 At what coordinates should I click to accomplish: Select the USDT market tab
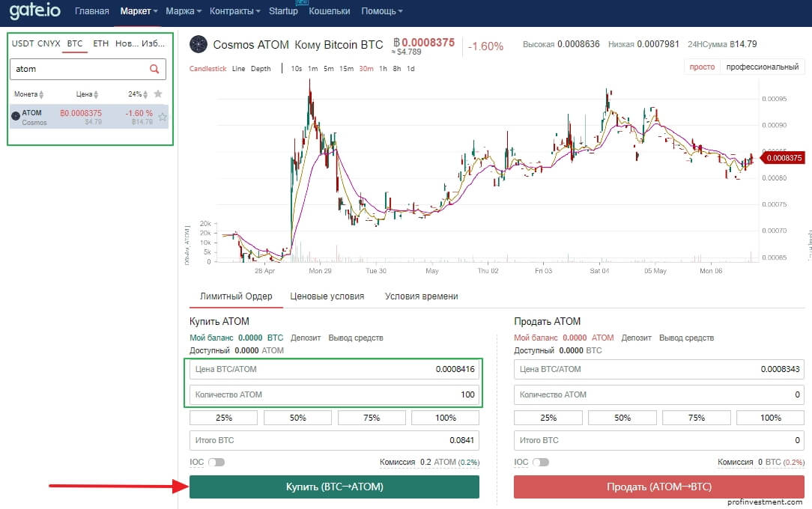[x=22, y=43]
